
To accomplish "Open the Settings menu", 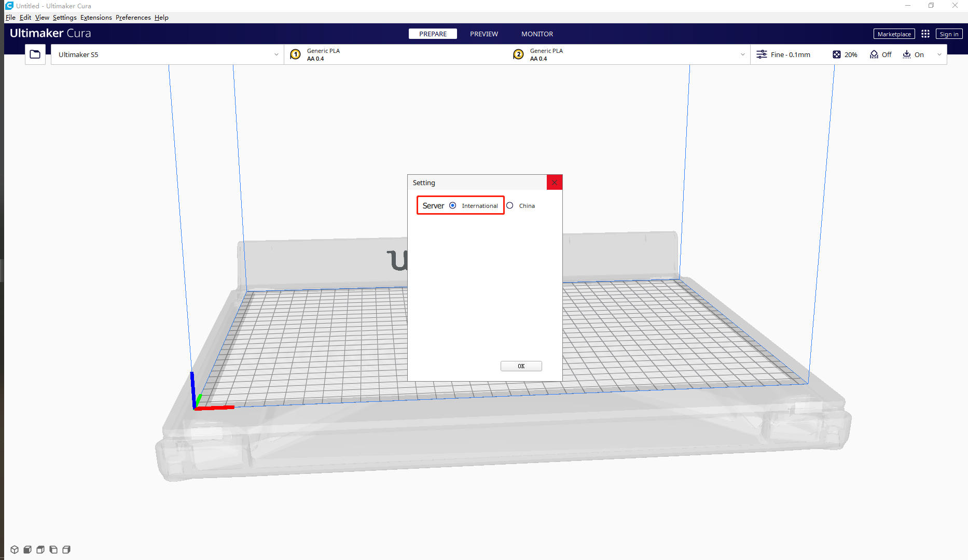I will point(64,18).
